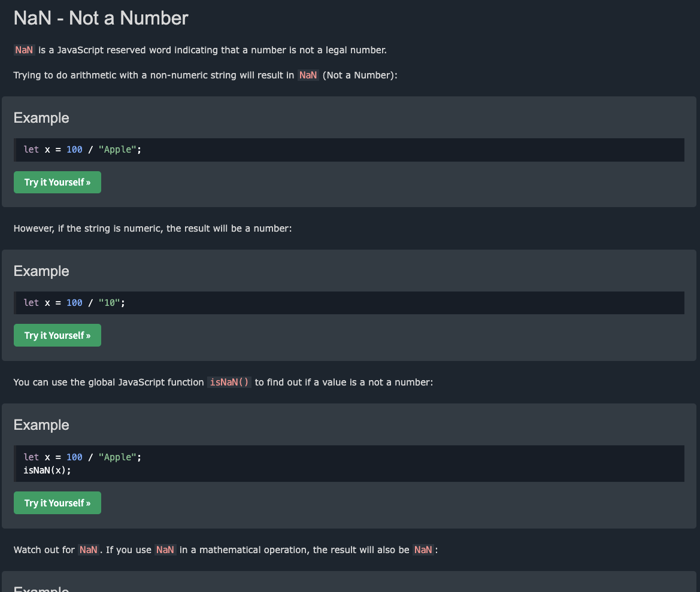Click the NaN code word before "(Not a Number)"

click(x=308, y=75)
